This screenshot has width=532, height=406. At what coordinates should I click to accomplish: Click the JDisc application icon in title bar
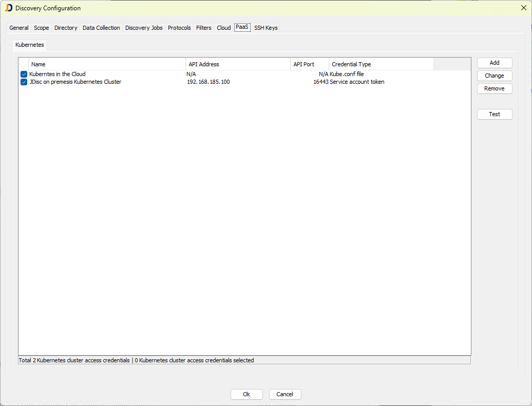[8, 8]
